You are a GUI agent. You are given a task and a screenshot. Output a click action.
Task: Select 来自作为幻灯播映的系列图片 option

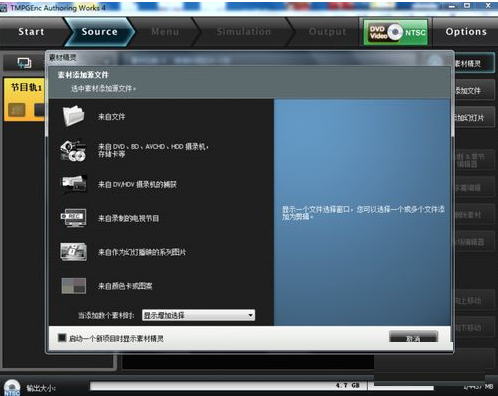142,252
